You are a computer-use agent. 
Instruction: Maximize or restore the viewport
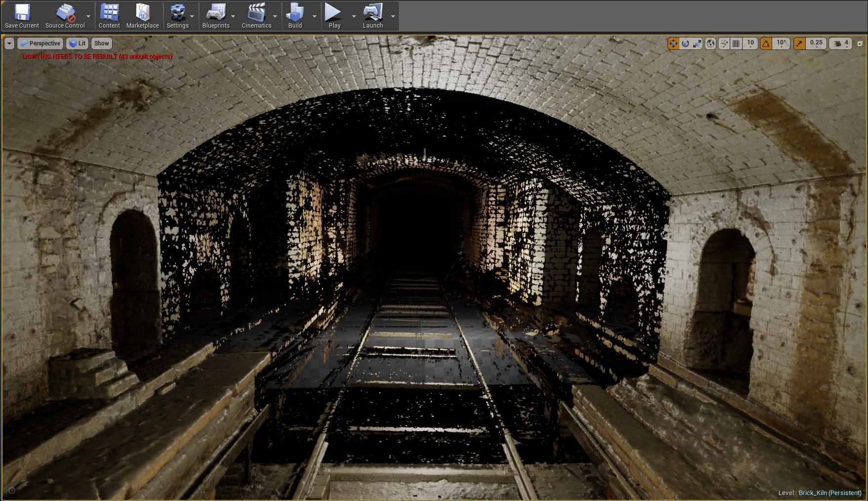pyautogui.click(x=860, y=43)
